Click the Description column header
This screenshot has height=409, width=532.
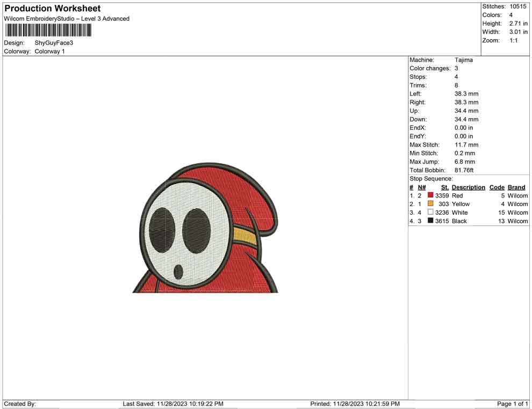tap(468, 187)
